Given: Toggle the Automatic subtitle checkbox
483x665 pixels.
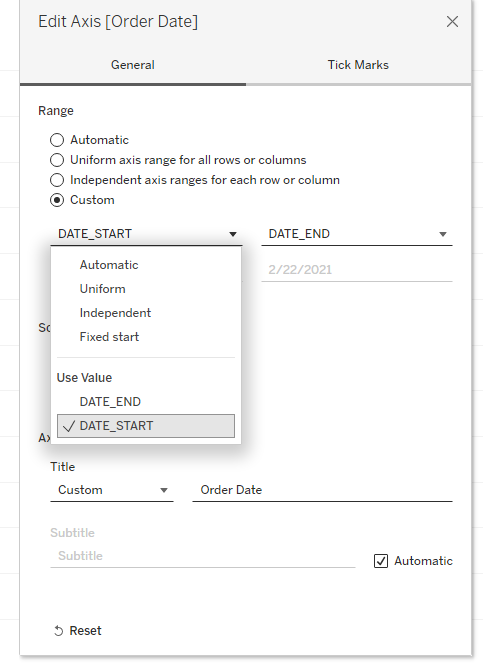Looking at the screenshot, I should [x=381, y=561].
